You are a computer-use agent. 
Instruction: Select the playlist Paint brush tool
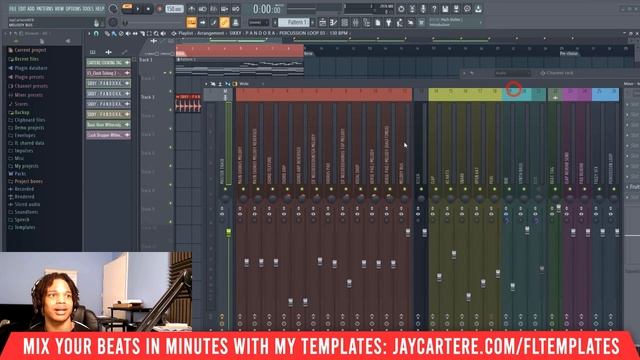[114, 33]
